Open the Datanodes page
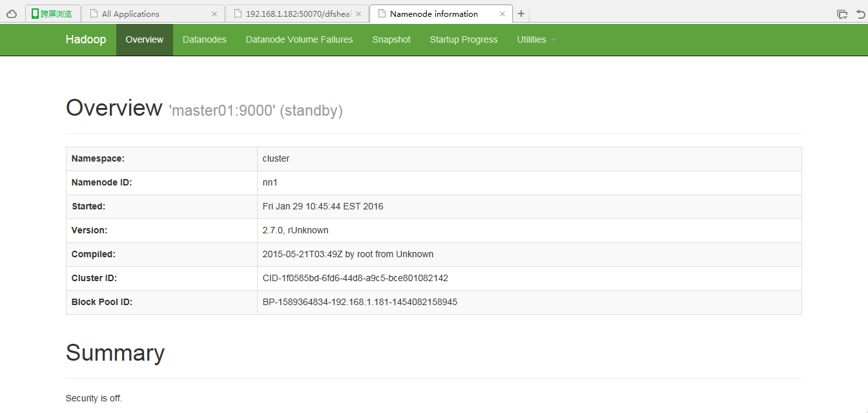Screen dimensions: 868x413 tap(204, 39)
